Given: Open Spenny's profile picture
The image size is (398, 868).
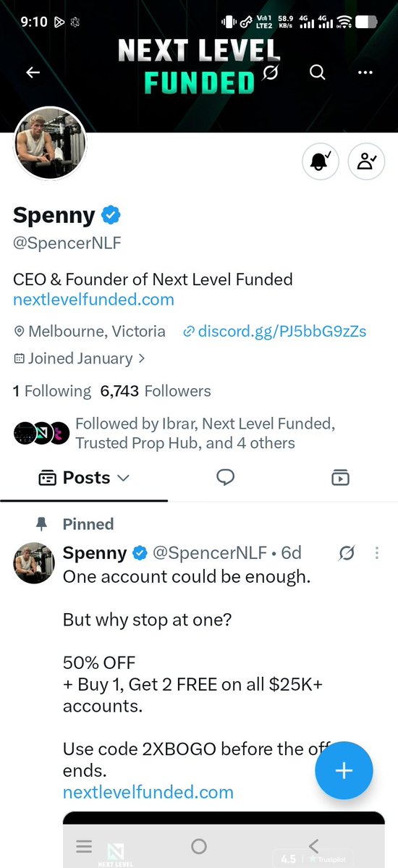Looking at the screenshot, I should point(50,143).
